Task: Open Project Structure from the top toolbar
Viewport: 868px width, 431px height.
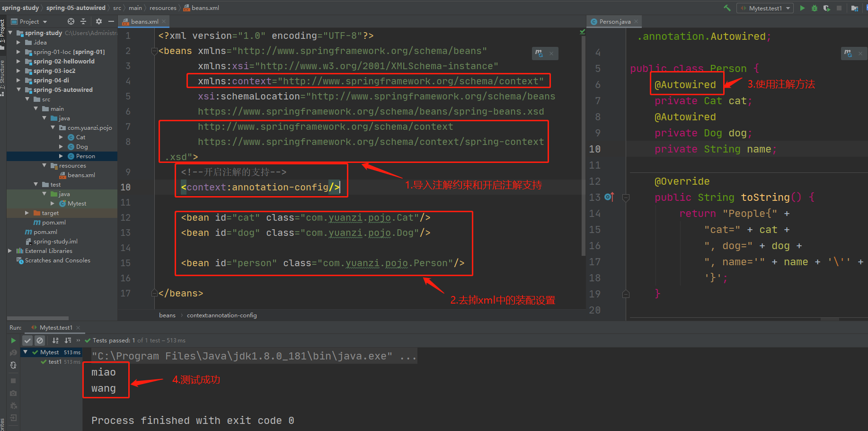Action: tap(855, 8)
